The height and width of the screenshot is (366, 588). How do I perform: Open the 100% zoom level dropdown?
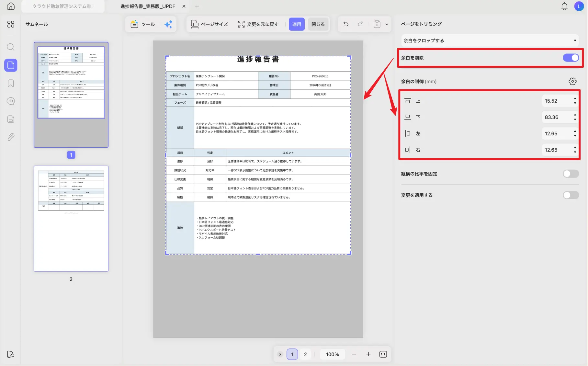point(333,354)
